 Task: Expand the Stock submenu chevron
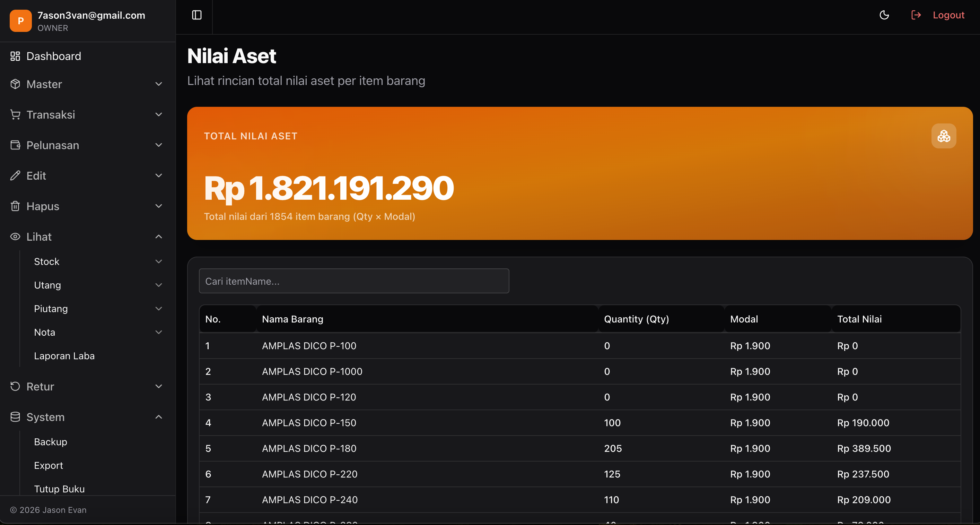click(159, 261)
